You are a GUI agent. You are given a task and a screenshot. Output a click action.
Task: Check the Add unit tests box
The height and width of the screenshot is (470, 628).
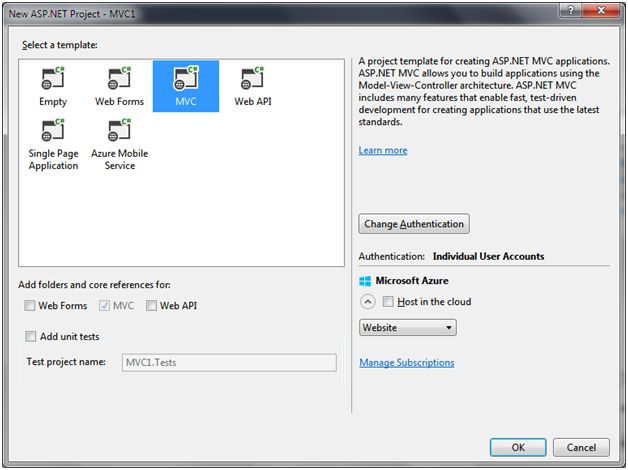(30, 336)
